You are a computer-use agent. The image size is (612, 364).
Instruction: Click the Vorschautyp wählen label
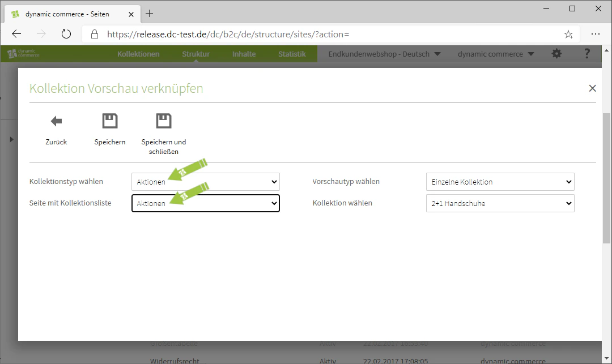(x=346, y=182)
